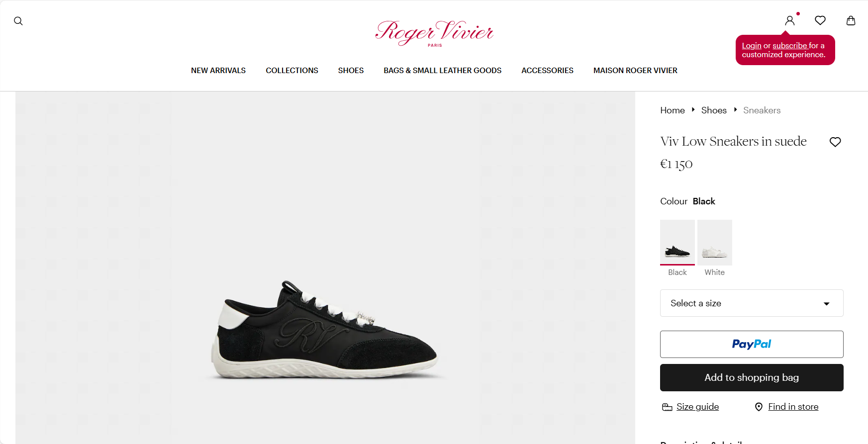Select the White colour swatch

(715, 243)
